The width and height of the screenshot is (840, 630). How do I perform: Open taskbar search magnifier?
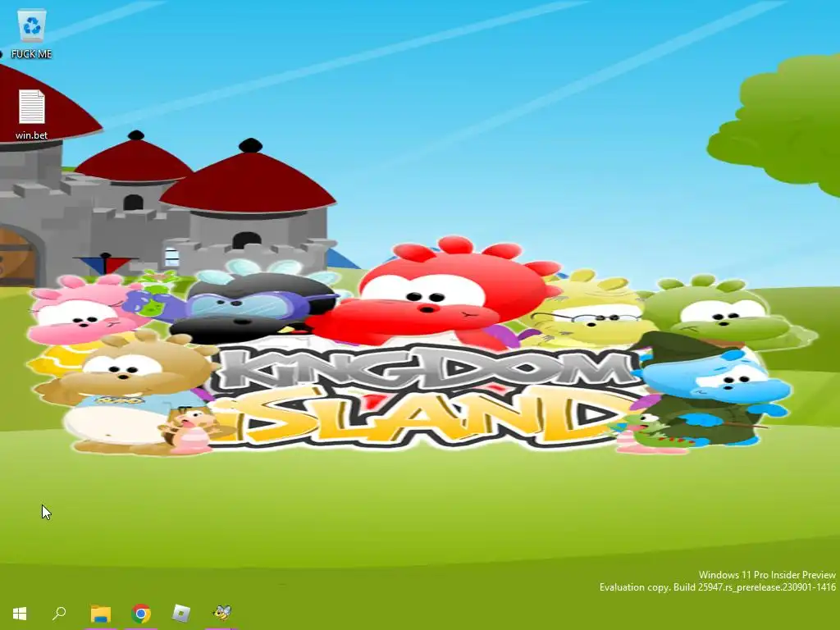tap(59, 613)
